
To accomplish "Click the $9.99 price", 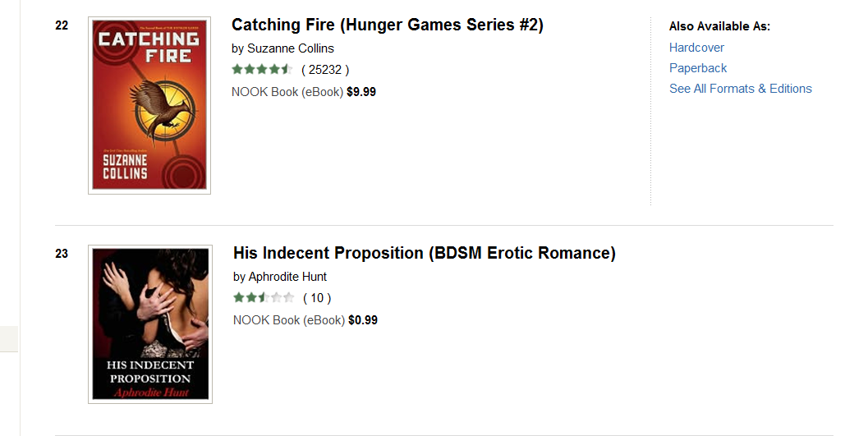I will (x=361, y=92).
